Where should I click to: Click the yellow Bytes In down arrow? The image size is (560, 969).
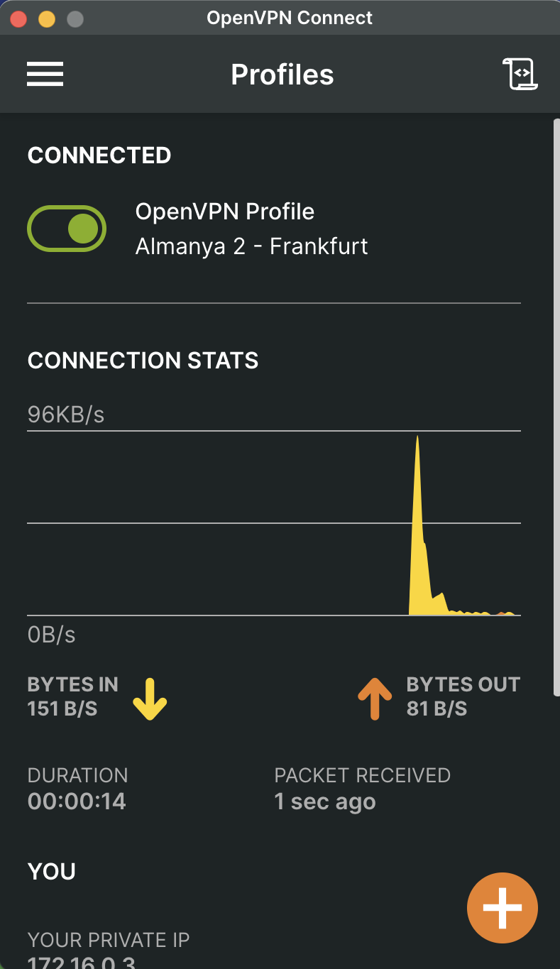[x=150, y=699]
